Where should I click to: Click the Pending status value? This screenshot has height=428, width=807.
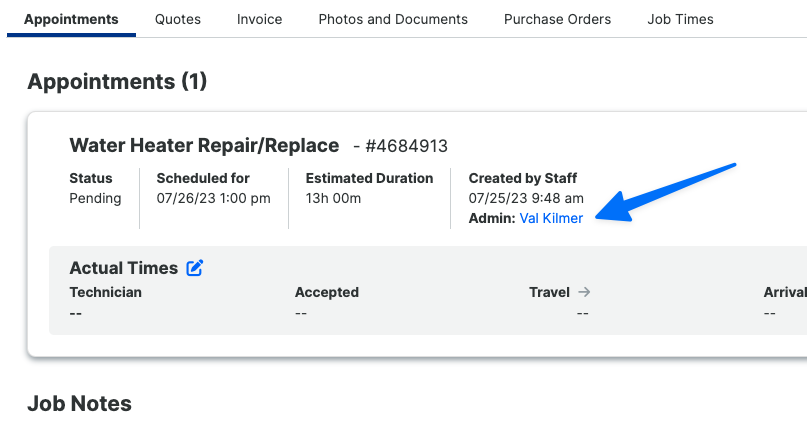[95, 198]
